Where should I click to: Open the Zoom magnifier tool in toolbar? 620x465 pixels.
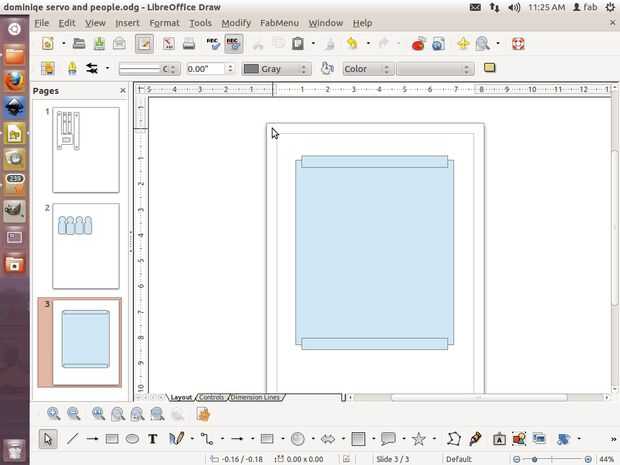(483, 44)
